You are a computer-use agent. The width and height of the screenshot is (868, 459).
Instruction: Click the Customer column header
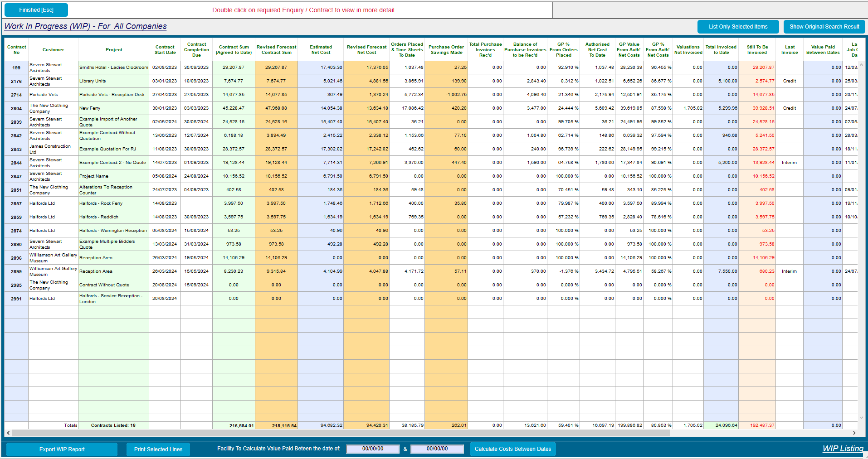point(53,49)
